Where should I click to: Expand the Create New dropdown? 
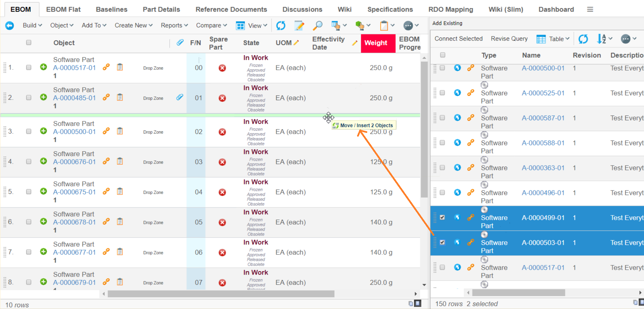(x=133, y=26)
